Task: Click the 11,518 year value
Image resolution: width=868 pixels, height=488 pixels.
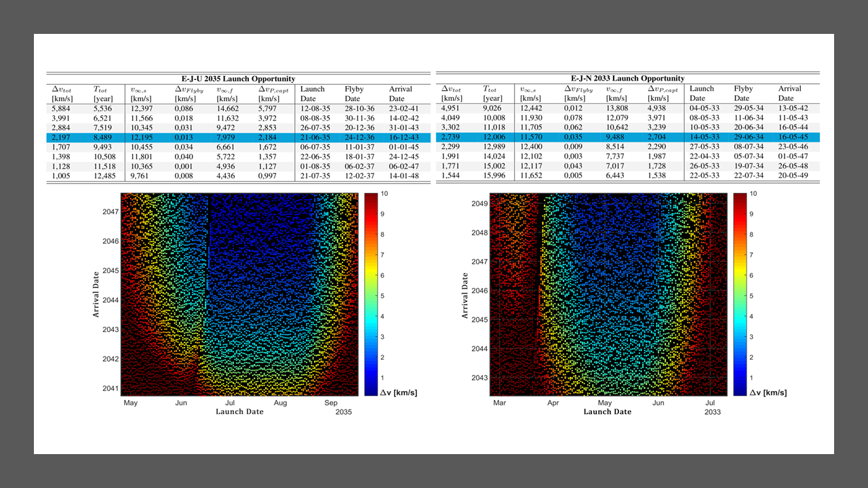Action: (x=105, y=167)
